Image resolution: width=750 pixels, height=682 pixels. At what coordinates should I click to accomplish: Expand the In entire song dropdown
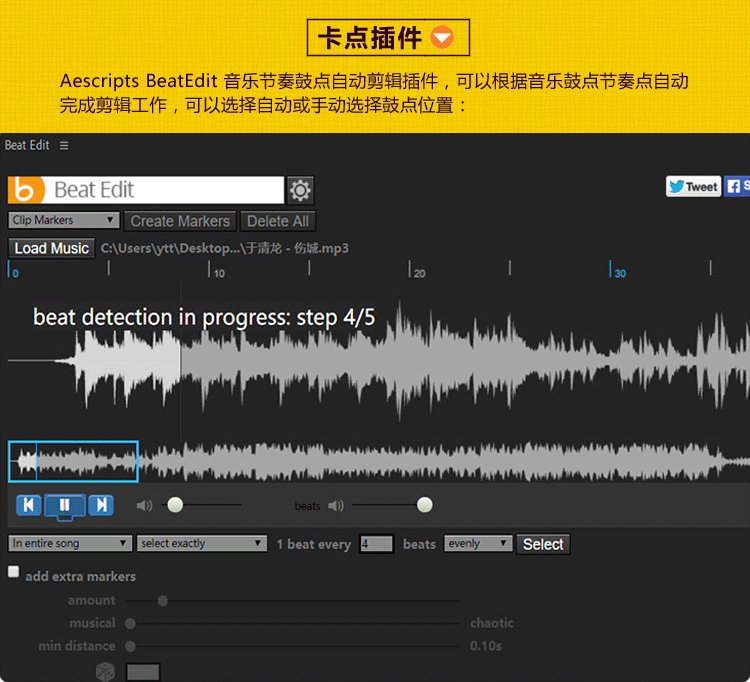(70, 543)
